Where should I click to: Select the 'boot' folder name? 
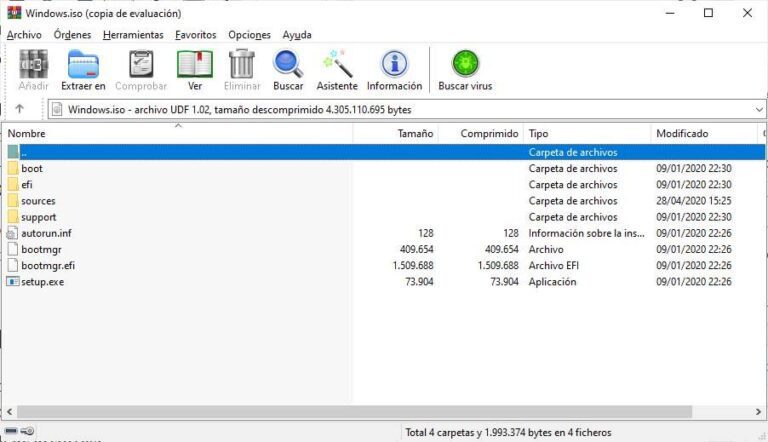point(32,169)
